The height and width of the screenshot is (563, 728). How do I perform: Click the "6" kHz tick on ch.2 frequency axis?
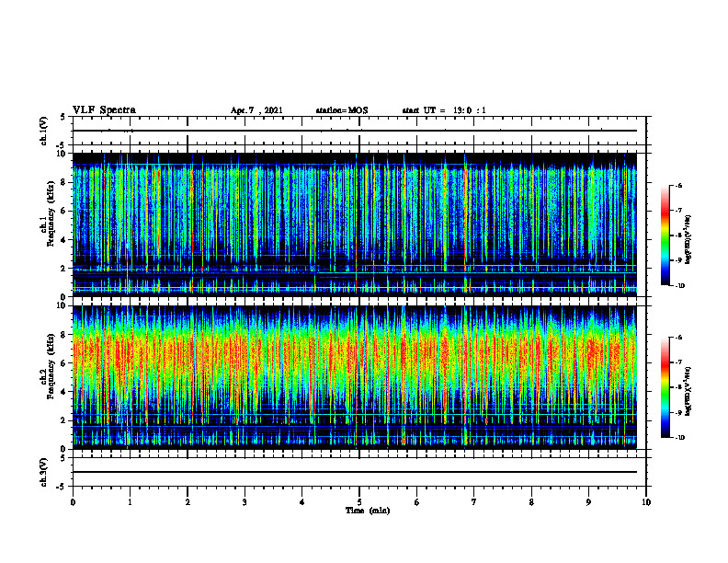pos(65,363)
